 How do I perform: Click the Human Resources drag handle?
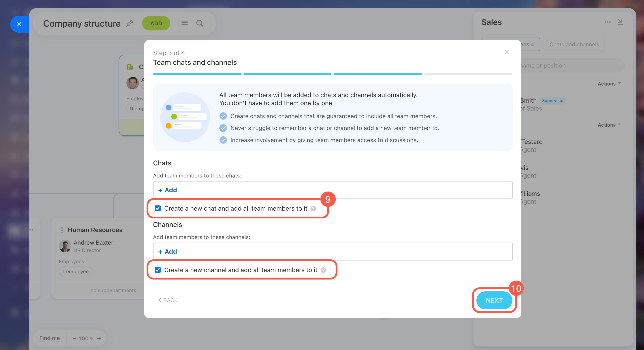[62, 230]
